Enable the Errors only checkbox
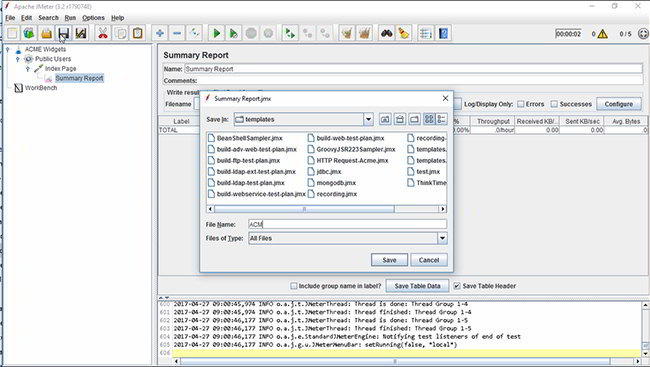This screenshot has height=367, width=650. point(521,104)
